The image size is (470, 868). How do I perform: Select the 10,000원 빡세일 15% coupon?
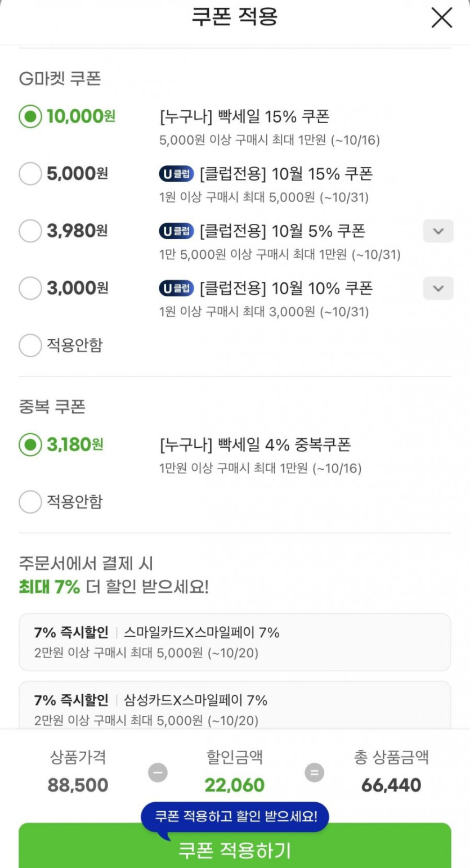30,117
